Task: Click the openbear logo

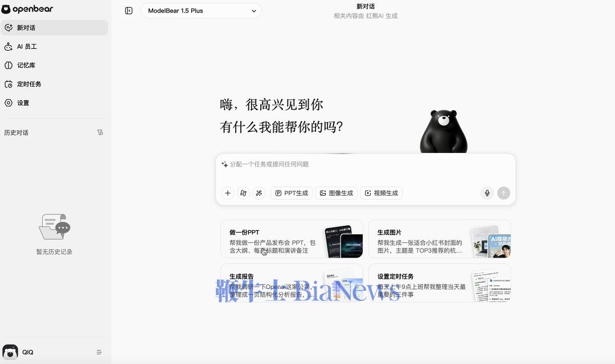Action: pyautogui.click(x=27, y=9)
